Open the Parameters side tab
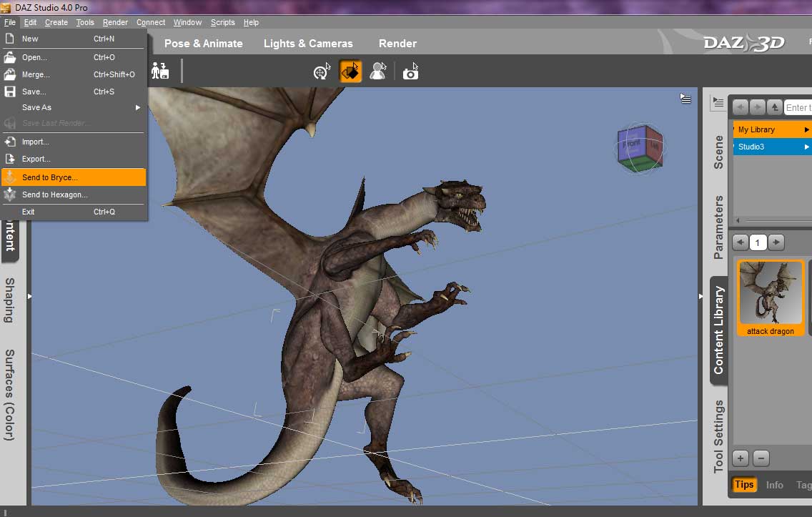Screen dimensions: 812x517 click(718, 227)
